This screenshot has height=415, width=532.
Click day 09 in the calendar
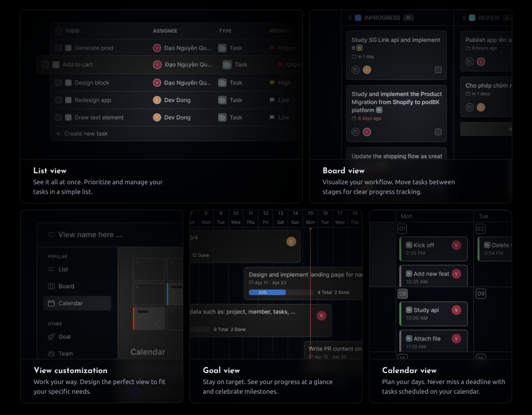pyautogui.click(x=481, y=293)
